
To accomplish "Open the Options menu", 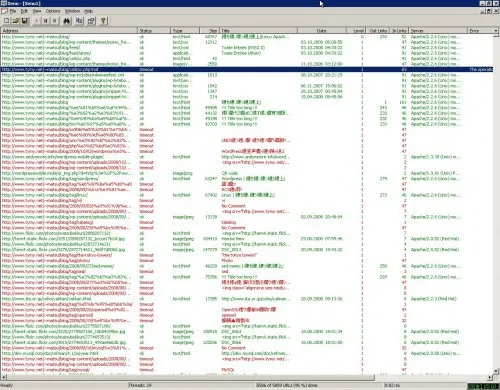I will 53,11.
